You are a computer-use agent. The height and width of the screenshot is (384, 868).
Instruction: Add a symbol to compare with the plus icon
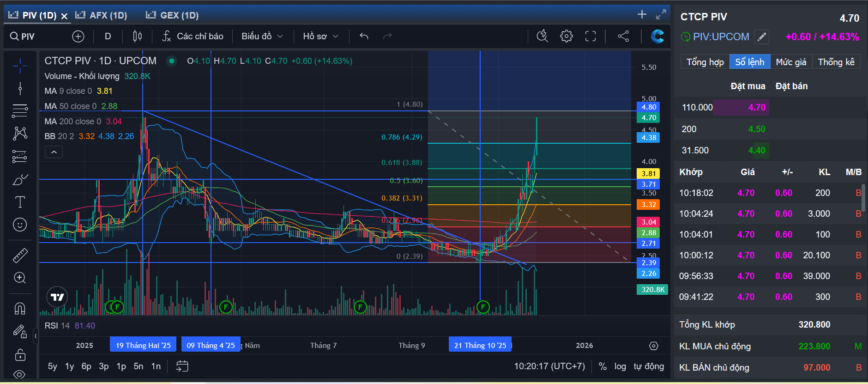[x=78, y=36]
